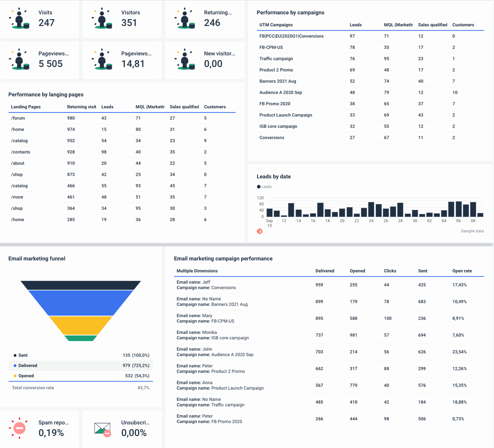
Task: Click the HubSpot logo under the Leads chart
Action: click(x=260, y=231)
